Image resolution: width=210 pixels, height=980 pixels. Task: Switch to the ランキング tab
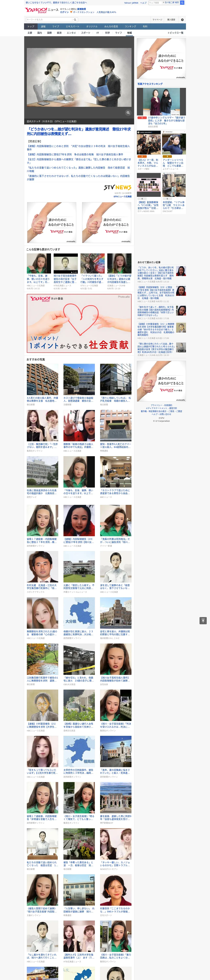pos(130,27)
